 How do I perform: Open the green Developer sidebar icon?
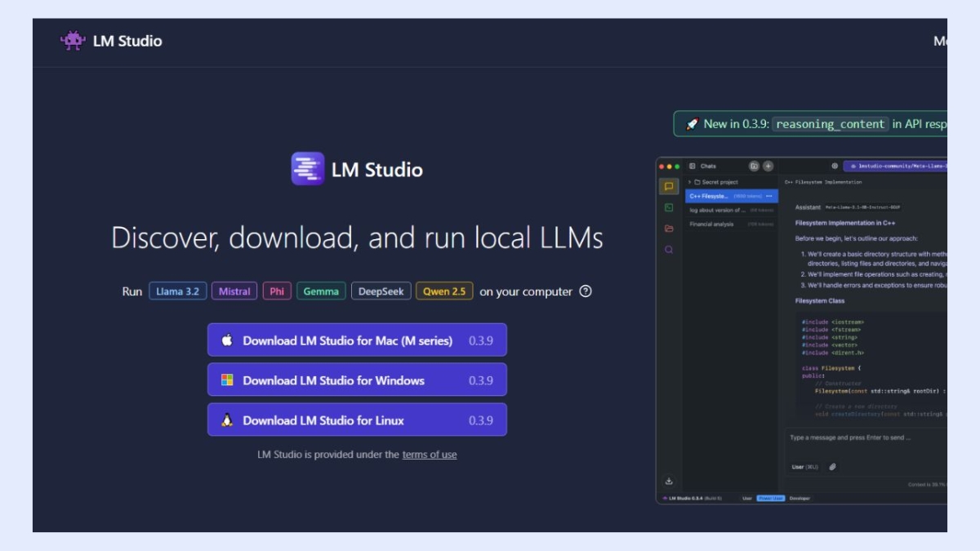click(669, 208)
